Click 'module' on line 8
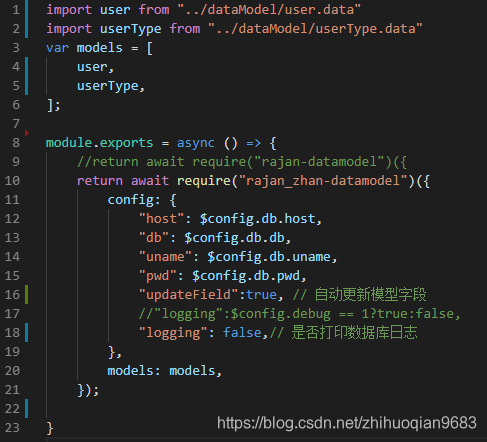 69,143
